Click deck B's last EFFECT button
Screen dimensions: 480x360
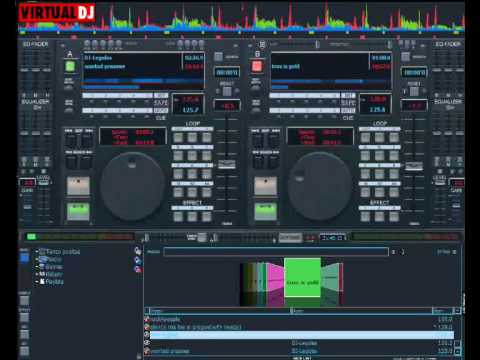click(x=394, y=216)
